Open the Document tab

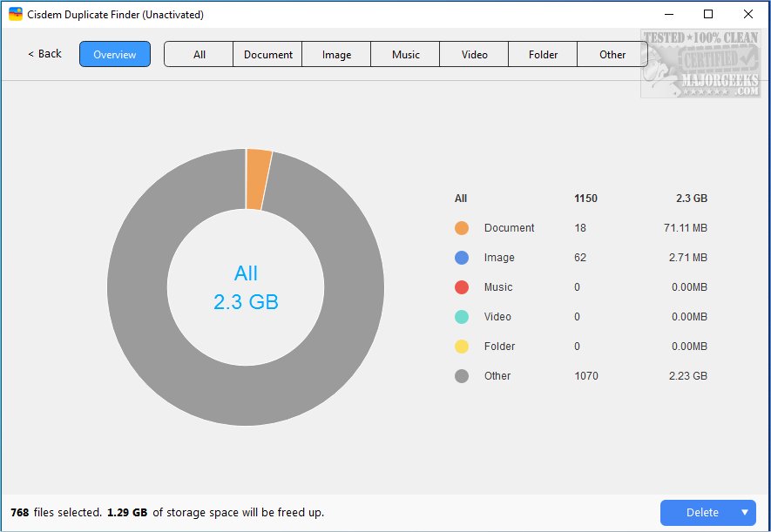coord(268,54)
